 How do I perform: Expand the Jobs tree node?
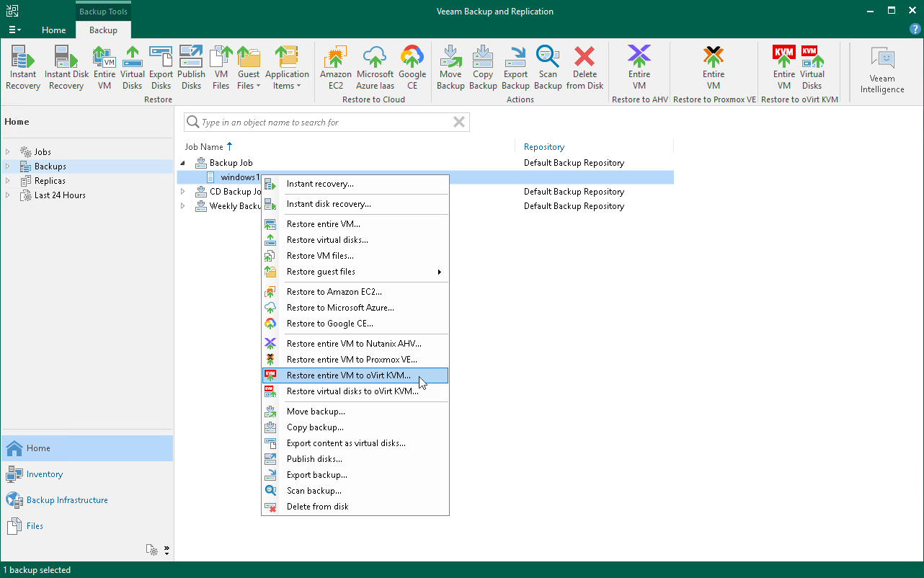[x=9, y=152]
